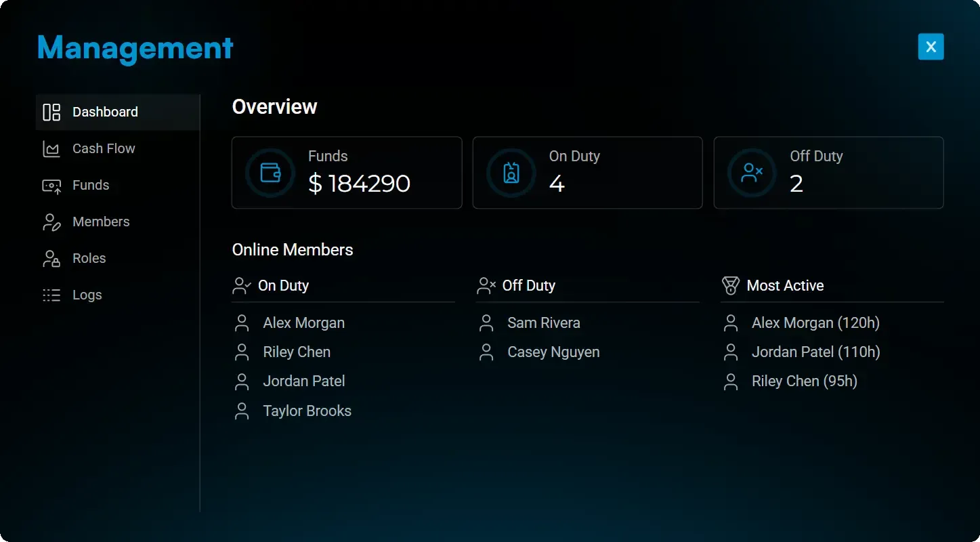The width and height of the screenshot is (980, 542).
Task: Click the wallet icon on Funds card
Action: click(270, 173)
